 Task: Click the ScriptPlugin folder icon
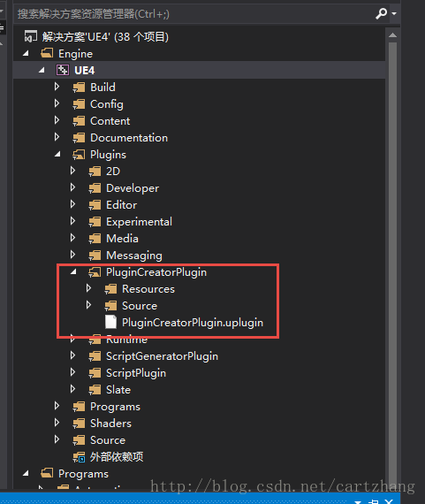pos(95,372)
